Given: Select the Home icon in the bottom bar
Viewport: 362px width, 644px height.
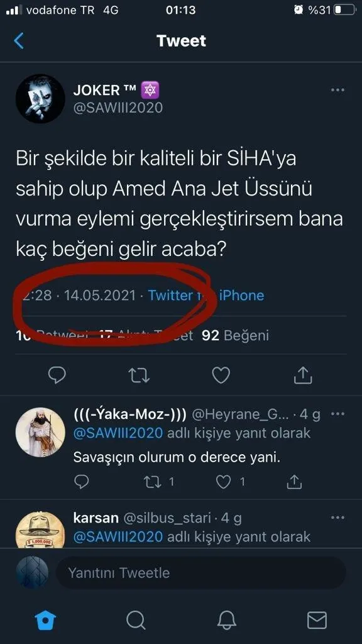Looking at the screenshot, I should tap(45, 619).
